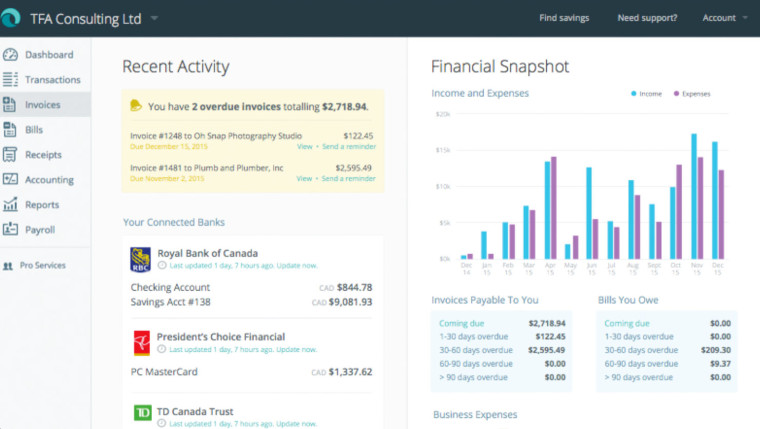Expand the TFA Consulting Ltd company dropdown

154,18
